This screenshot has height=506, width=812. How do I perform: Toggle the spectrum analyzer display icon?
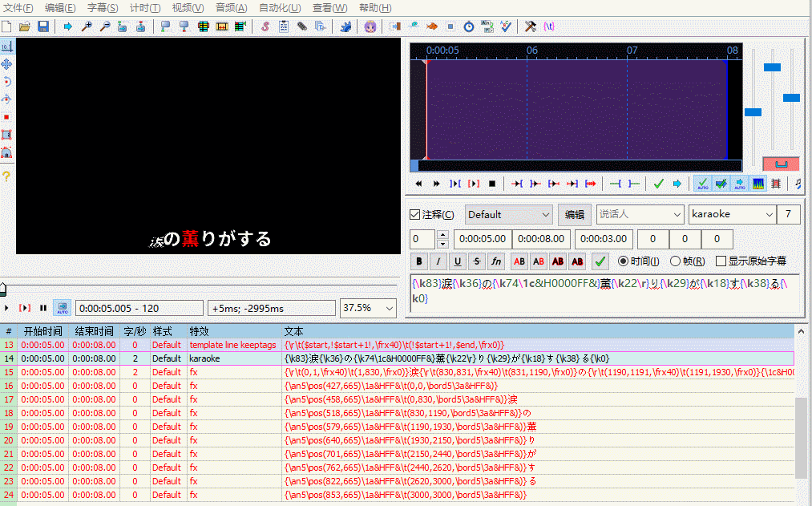pos(757,184)
